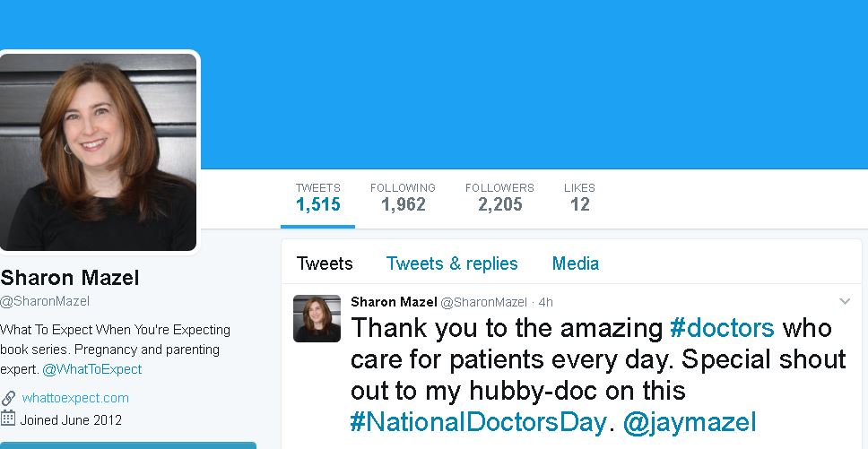Show the 2,205 Followers list
This screenshot has height=449, width=868.
coord(499,197)
